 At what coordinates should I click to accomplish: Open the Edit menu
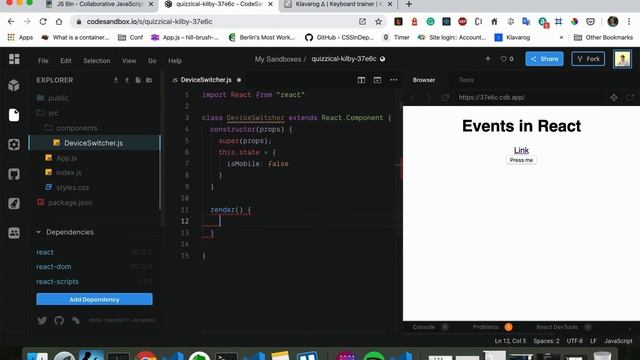pyautogui.click(x=66, y=61)
